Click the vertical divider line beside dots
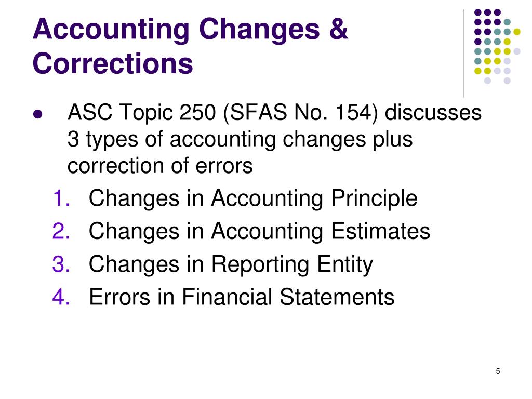 pos(463,54)
